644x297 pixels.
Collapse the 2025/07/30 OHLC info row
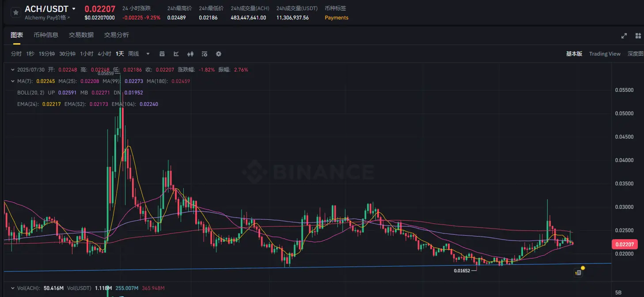[12, 70]
